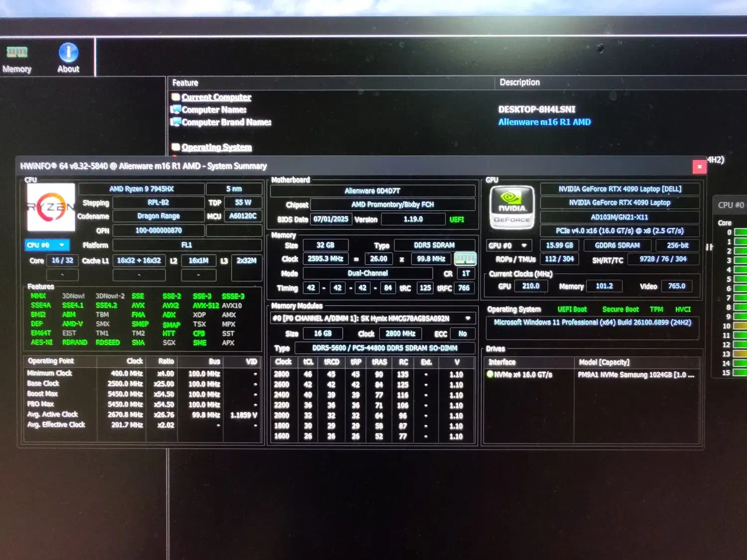Close the System Summary window
747x560 pixels.
pyautogui.click(x=699, y=167)
